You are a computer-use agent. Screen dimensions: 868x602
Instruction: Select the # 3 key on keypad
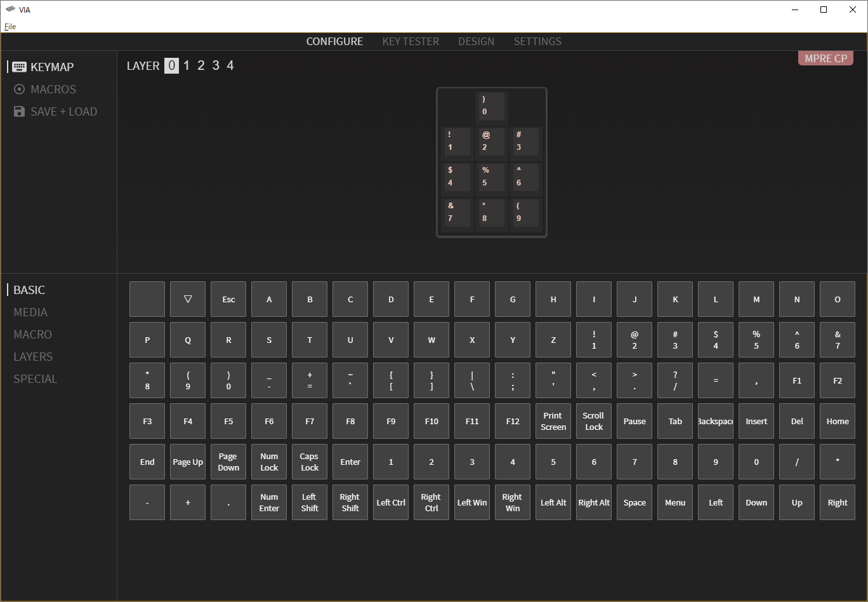[x=525, y=142]
